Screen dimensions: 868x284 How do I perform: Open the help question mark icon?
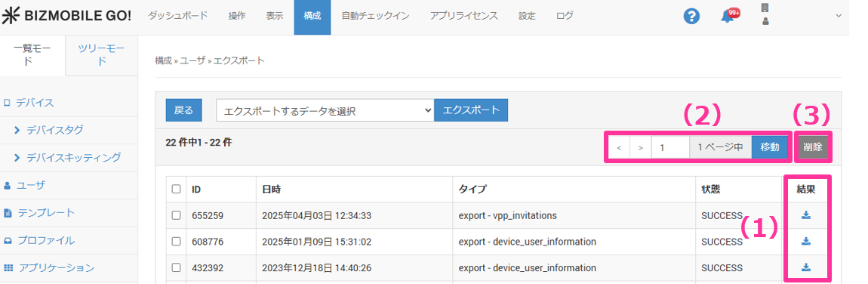pos(691,16)
